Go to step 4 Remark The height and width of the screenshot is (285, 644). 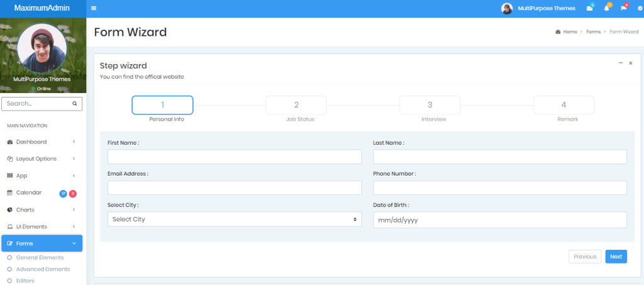563,105
